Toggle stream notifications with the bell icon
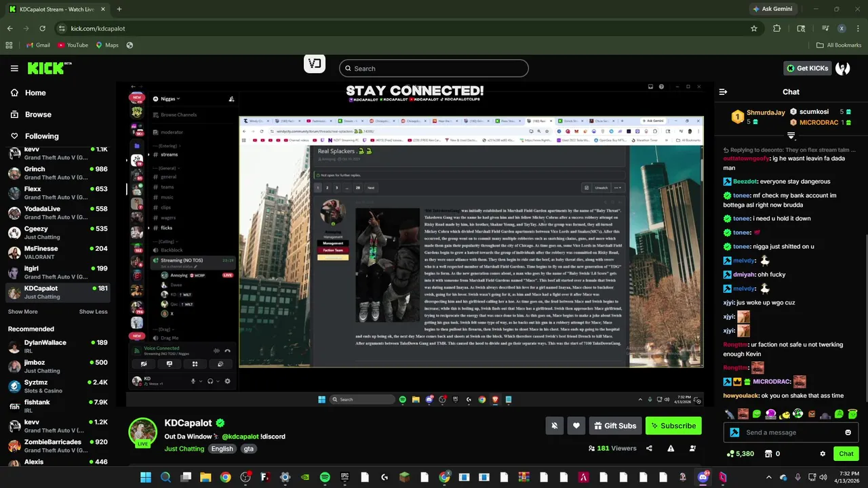 pos(554,426)
